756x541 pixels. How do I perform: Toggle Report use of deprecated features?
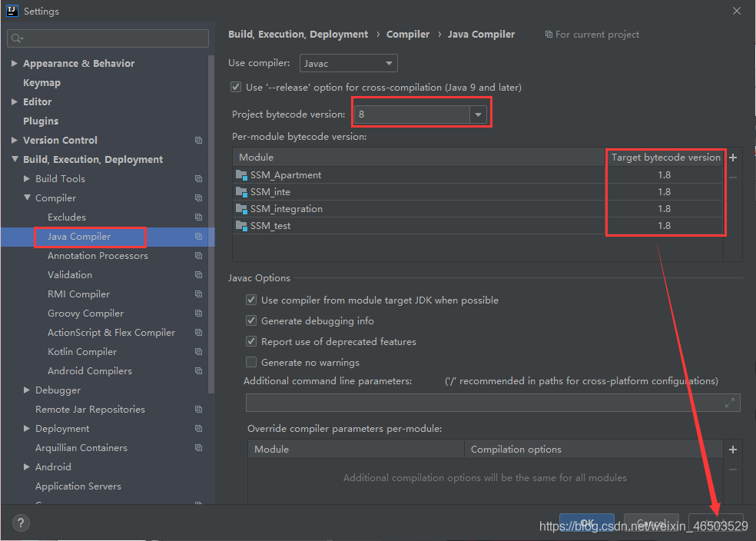[x=251, y=341]
